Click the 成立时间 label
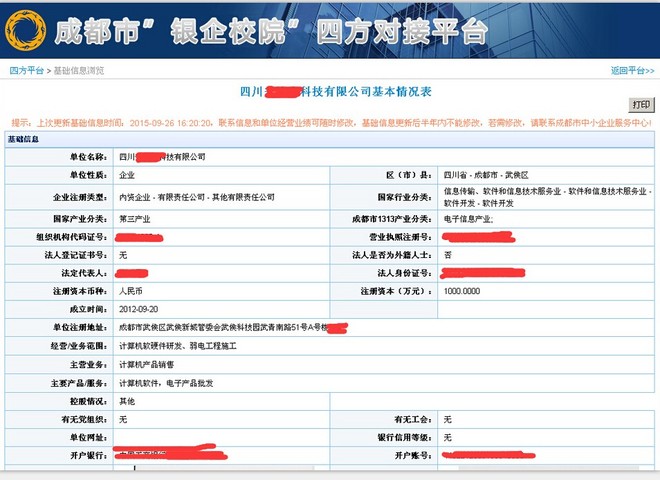Screen dimensions: 660x480 [88, 309]
